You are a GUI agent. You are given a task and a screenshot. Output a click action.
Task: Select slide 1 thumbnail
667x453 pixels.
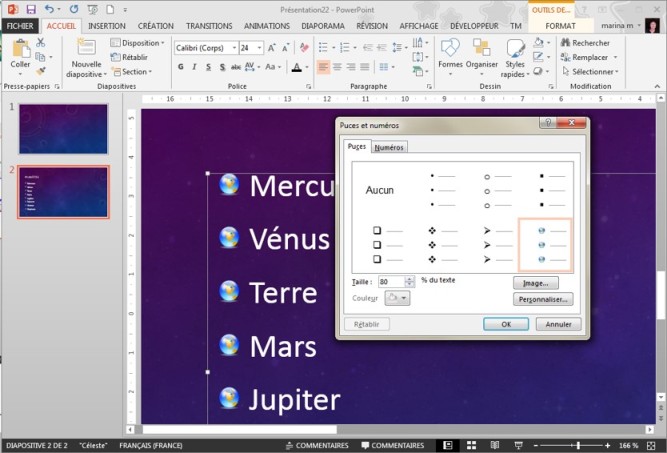click(62, 126)
